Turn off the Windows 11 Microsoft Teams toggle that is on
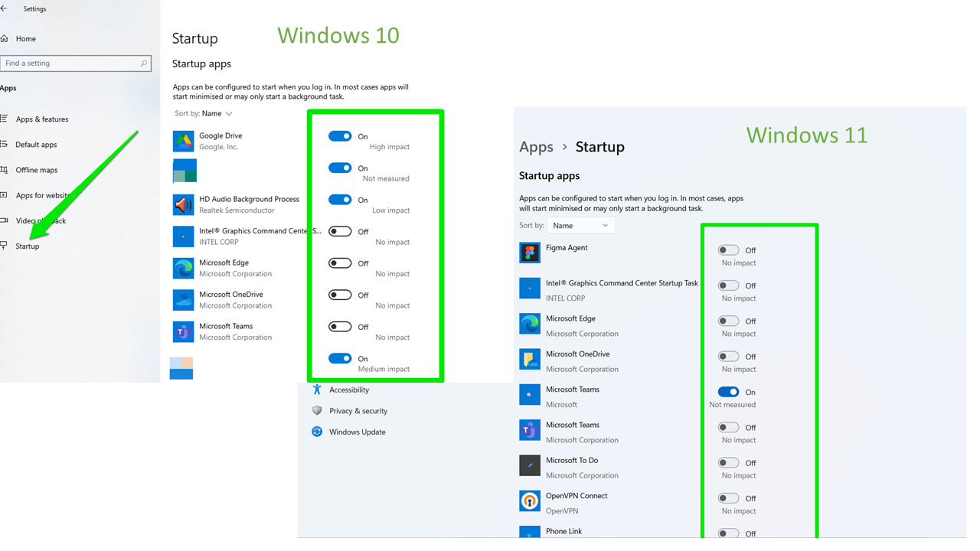This screenshot has width=980, height=551. point(728,392)
